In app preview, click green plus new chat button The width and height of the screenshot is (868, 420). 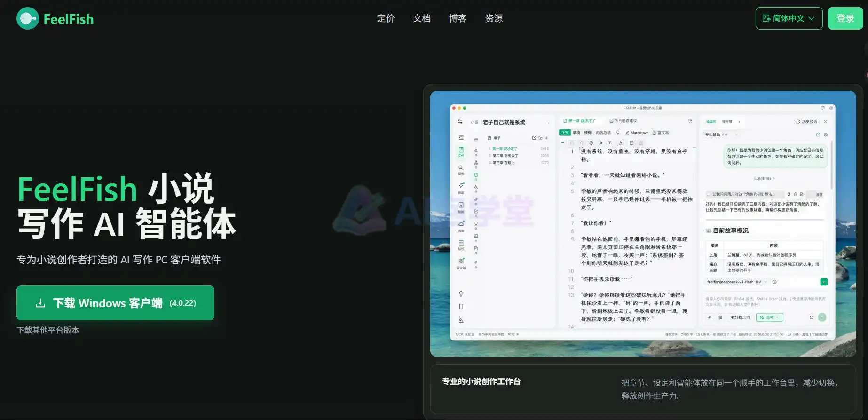click(x=824, y=282)
